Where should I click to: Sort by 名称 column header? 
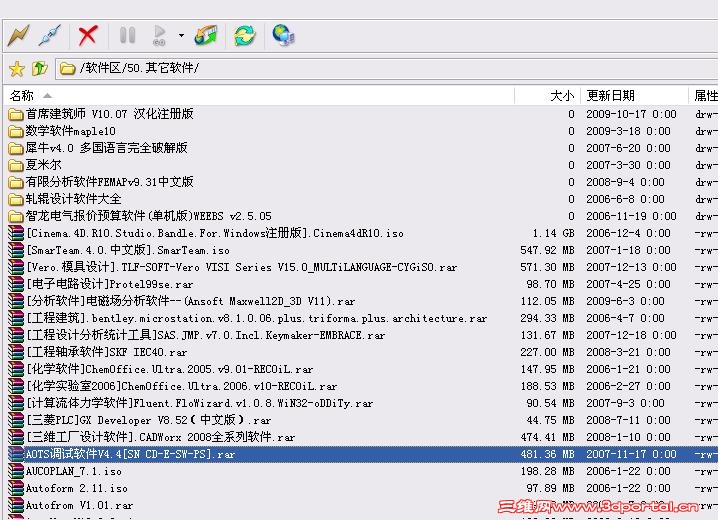click(x=259, y=96)
